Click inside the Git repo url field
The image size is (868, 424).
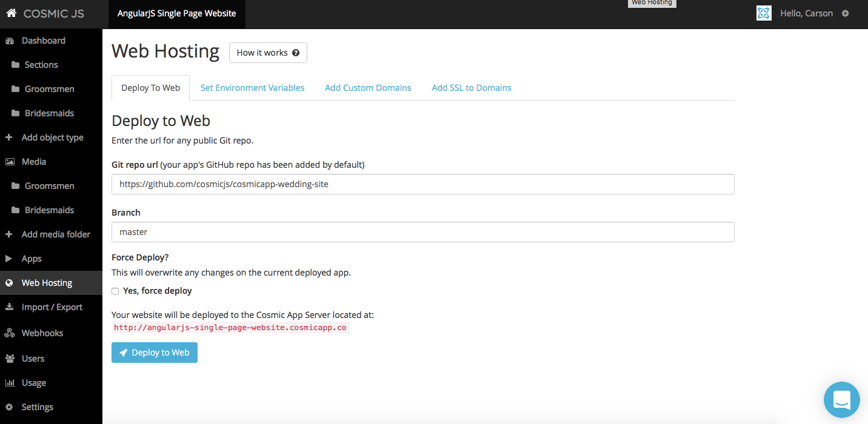(x=423, y=184)
